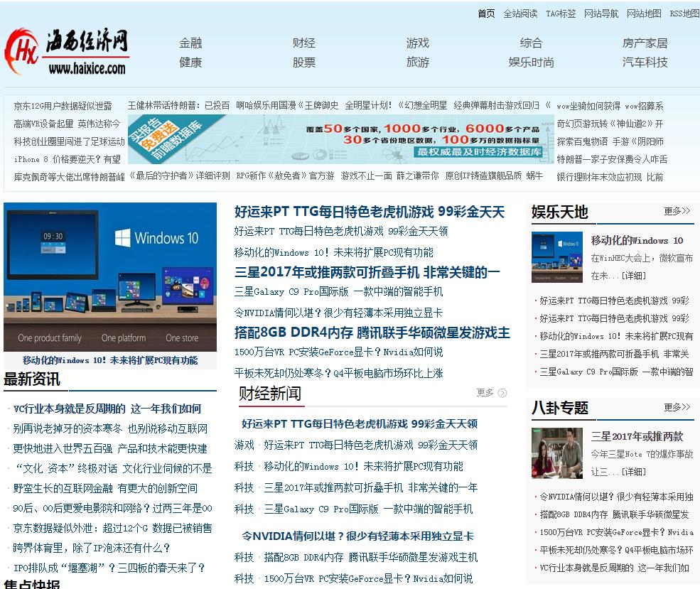700x589 pixels.
Task: Open bold headline 好运来PT TTG每日特色老虎机游戏 99彩金天天
Action: (x=370, y=212)
